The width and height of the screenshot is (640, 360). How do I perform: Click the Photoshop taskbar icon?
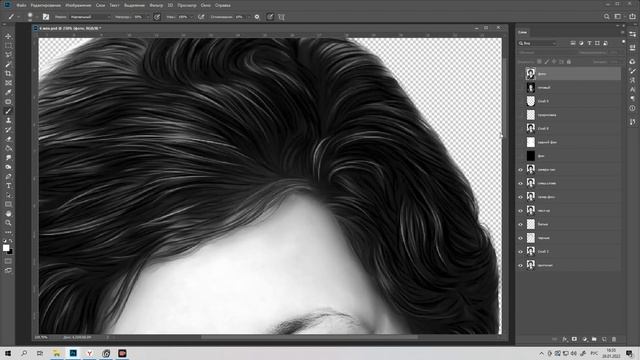pyautogui.click(x=73, y=353)
